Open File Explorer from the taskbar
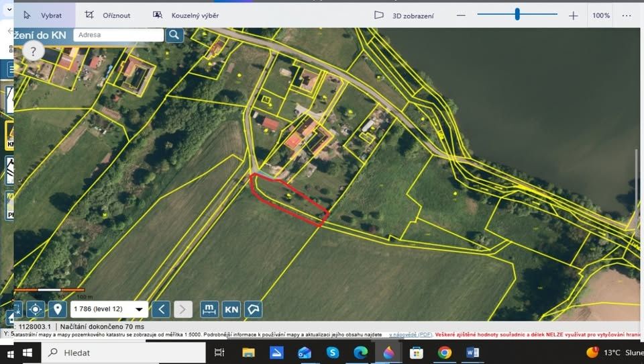 (248, 353)
